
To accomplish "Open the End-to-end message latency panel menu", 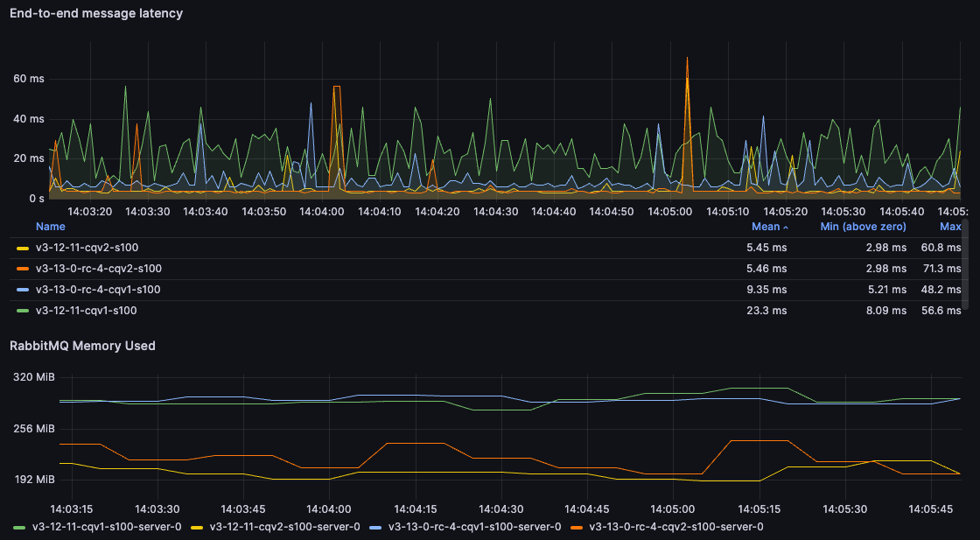I will (96, 13).
